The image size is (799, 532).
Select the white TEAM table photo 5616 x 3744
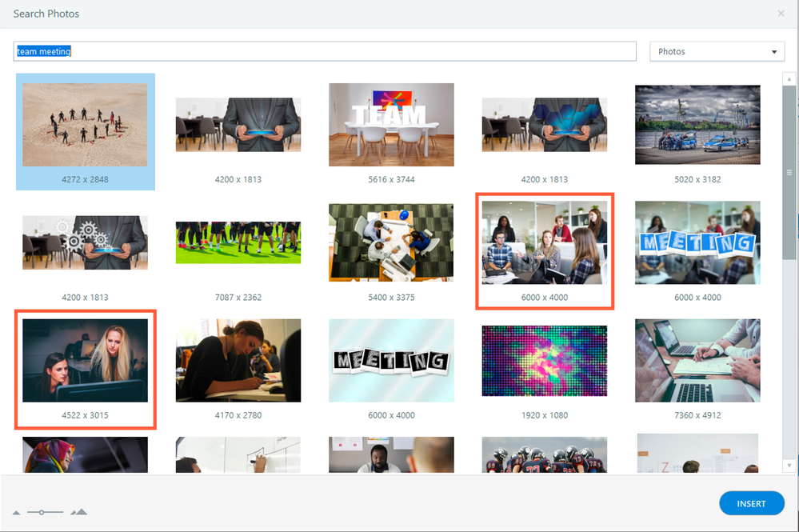(x=391, y=125)
